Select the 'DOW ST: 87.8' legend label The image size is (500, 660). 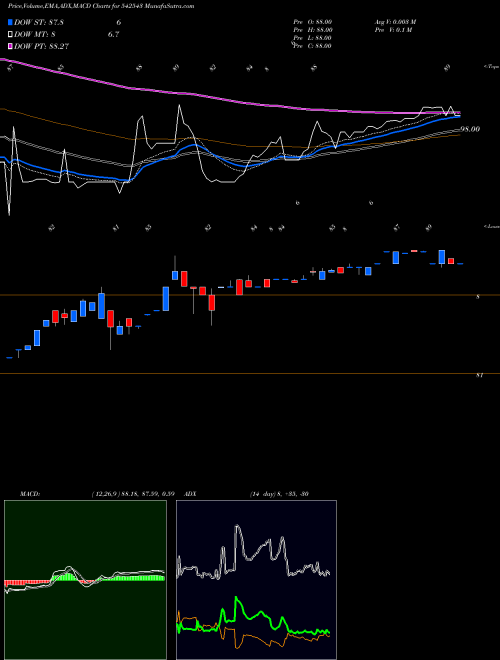pyautogui.click(x=39, y=23)
